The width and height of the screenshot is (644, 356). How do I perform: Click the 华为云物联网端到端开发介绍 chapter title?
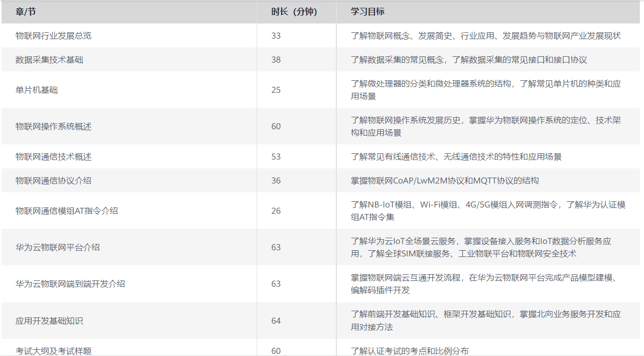point(70,284)
